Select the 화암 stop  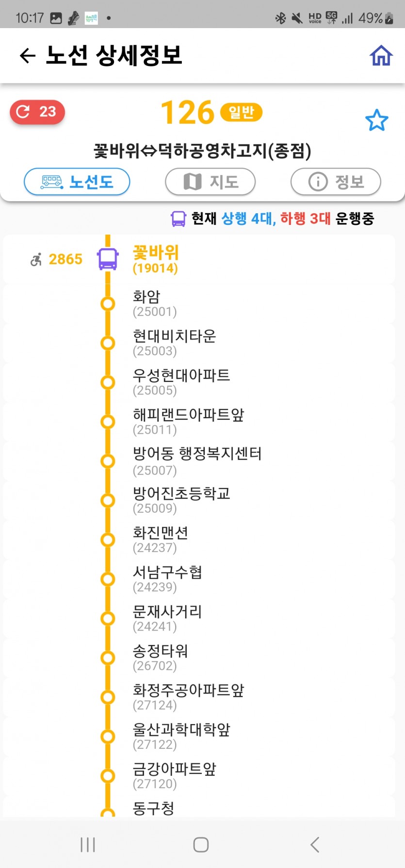coord(146,303)
